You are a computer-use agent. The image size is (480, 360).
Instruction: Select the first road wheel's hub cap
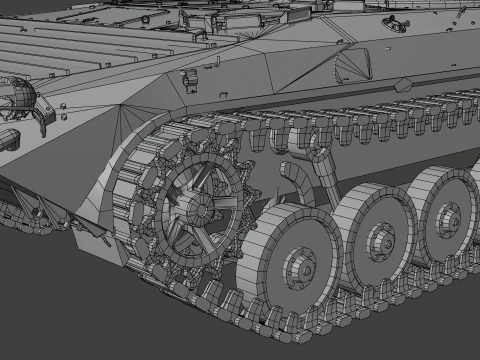tap(300, 269)
